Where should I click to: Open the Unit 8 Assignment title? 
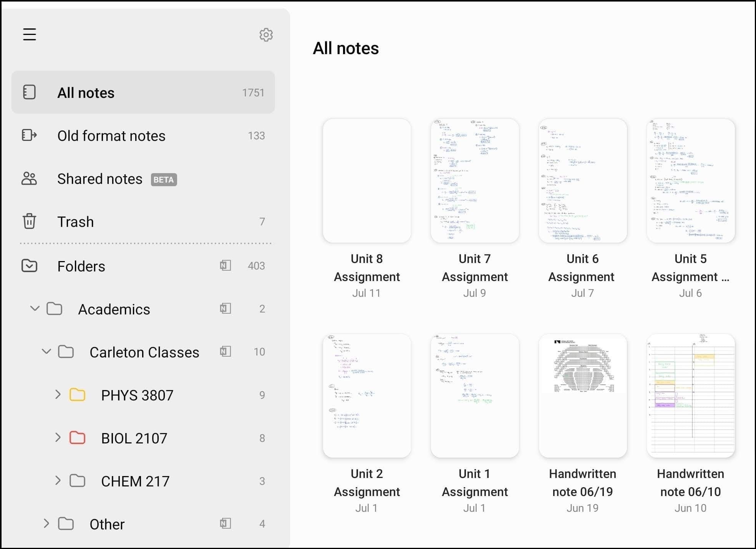(x=366, y=268)
